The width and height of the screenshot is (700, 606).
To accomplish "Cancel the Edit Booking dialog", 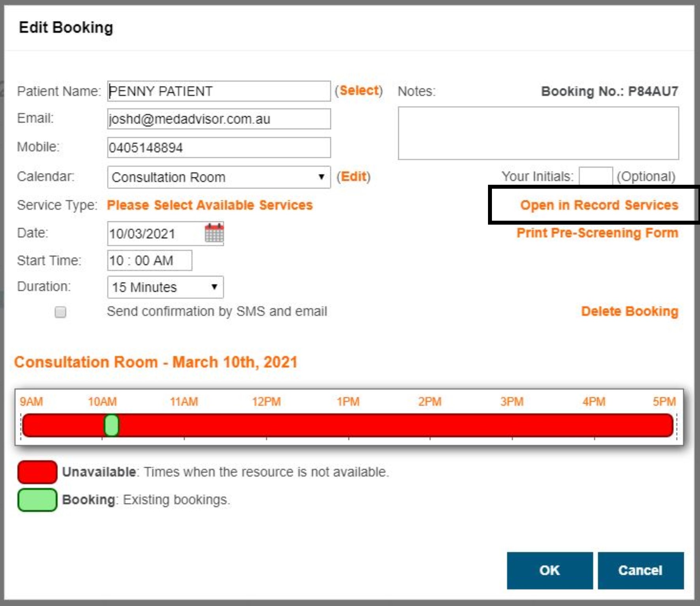I will coord(640,570).
